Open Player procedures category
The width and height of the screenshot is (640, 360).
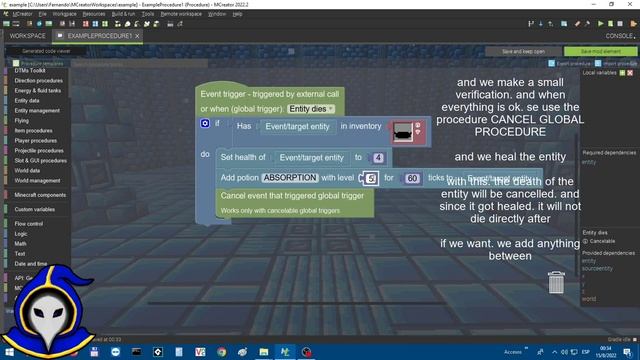[36, 141]
